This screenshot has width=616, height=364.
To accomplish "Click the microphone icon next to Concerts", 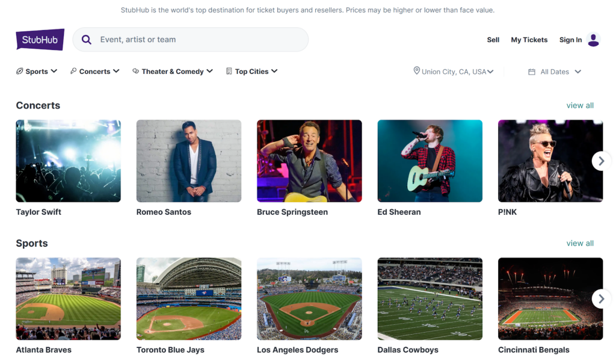I will (x=72, y=71).
